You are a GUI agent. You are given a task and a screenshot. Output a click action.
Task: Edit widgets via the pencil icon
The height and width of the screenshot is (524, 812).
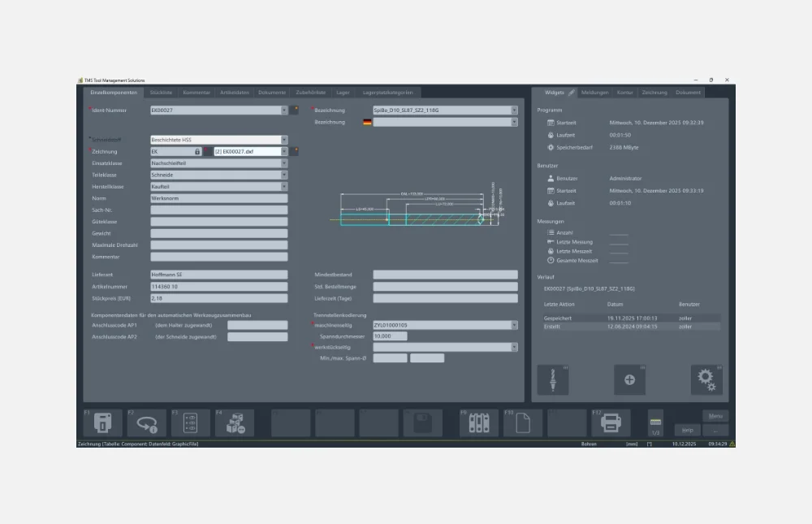[x=572, y=93]
